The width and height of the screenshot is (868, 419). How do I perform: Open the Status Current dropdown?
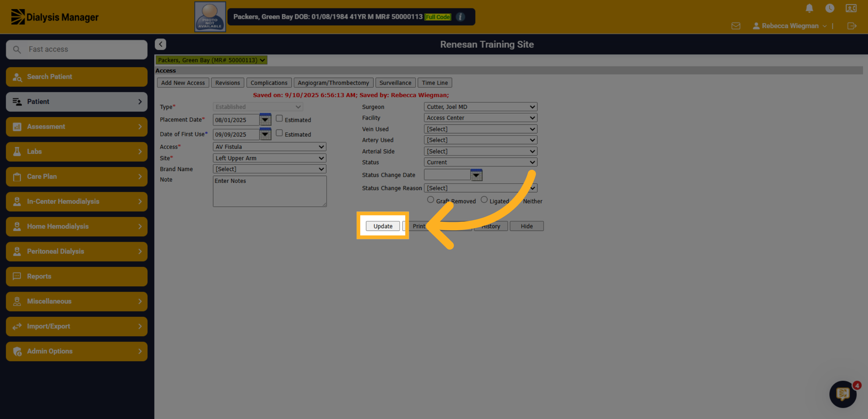pos(480,162)
